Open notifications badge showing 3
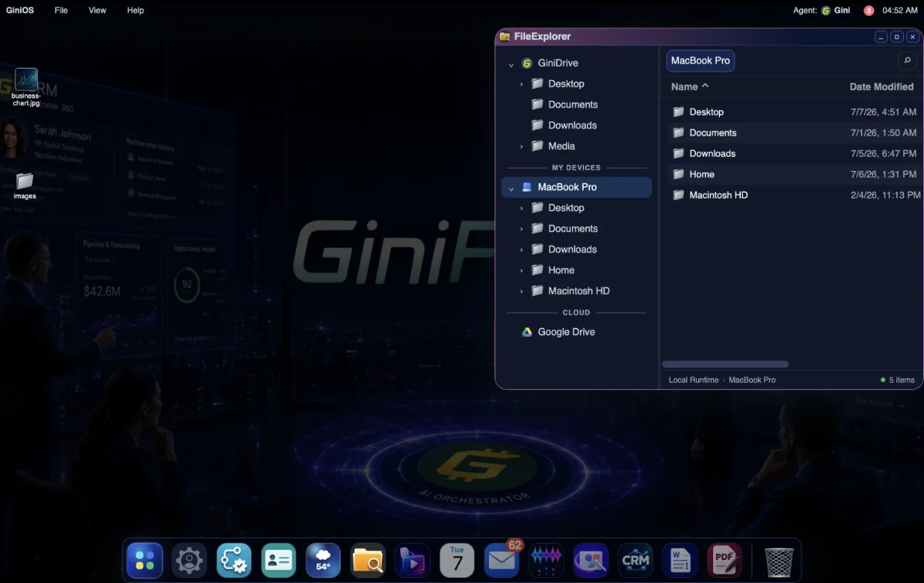 [x=869, y=11]
